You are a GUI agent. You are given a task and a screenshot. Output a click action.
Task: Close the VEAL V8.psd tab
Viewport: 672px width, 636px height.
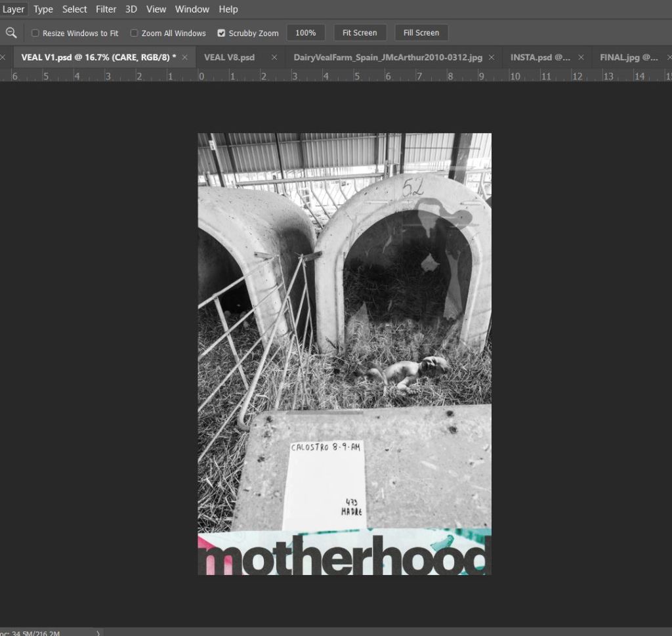coord(274,58)
